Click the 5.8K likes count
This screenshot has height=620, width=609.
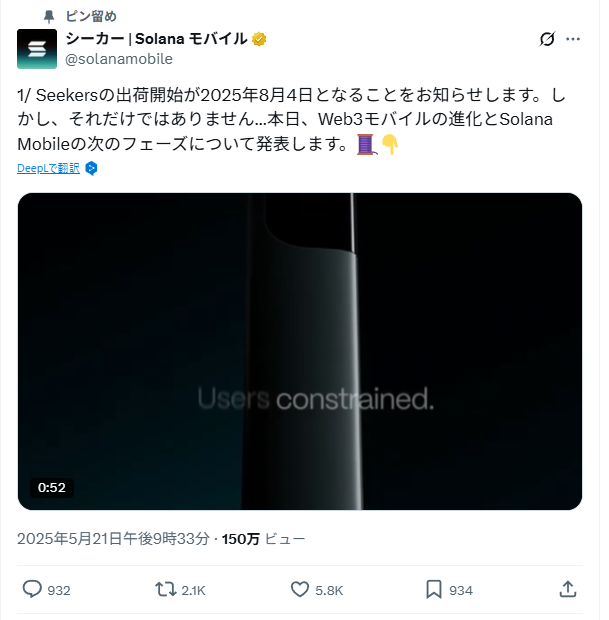click(x=329, y=590)
